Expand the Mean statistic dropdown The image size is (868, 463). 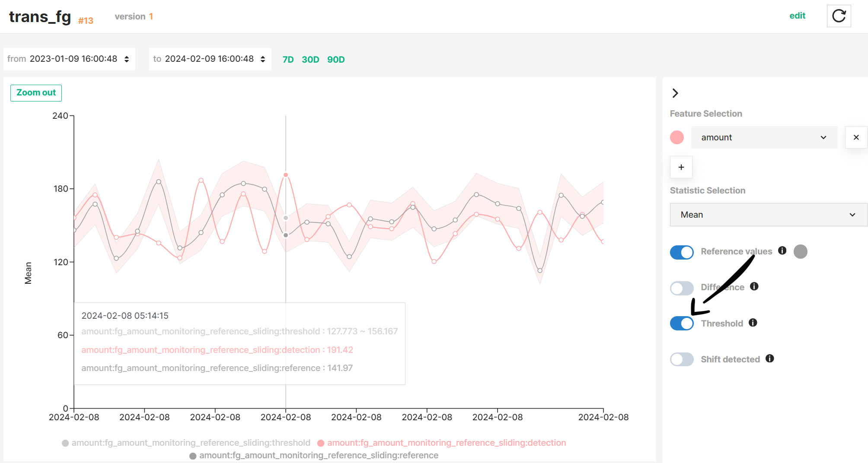[768, 215]
